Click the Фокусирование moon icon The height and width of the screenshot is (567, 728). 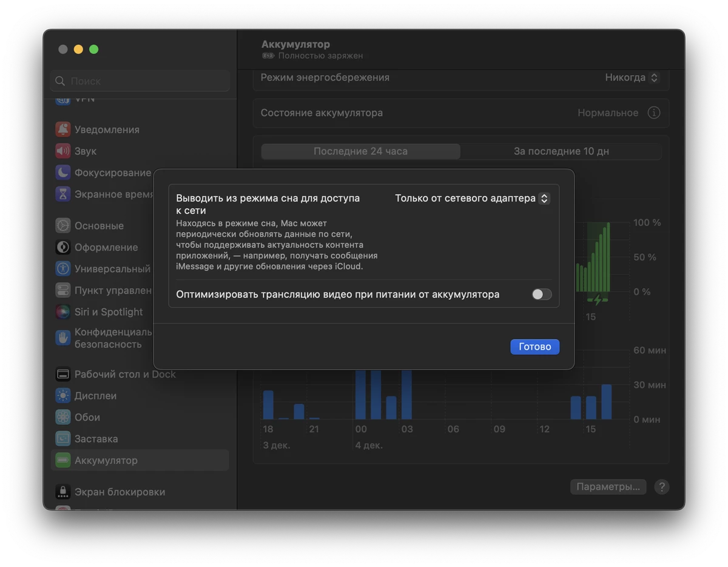click(63, 172)
